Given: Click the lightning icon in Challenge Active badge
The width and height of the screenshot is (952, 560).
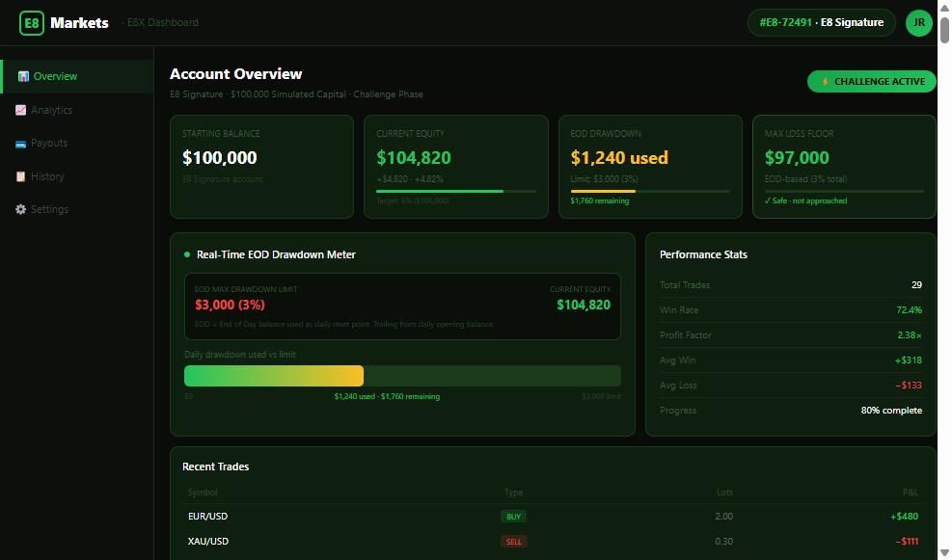Looking at the screenshot, I should coord(825,81).
